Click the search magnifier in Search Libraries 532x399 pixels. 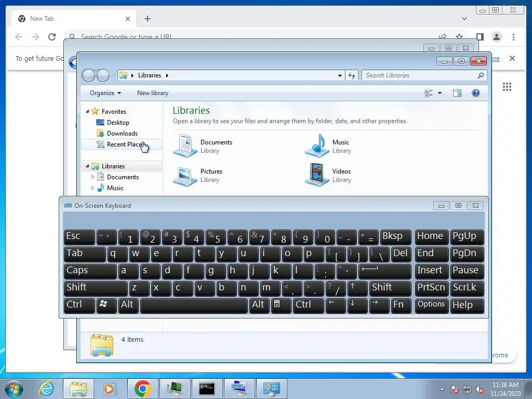pos(481,75)
